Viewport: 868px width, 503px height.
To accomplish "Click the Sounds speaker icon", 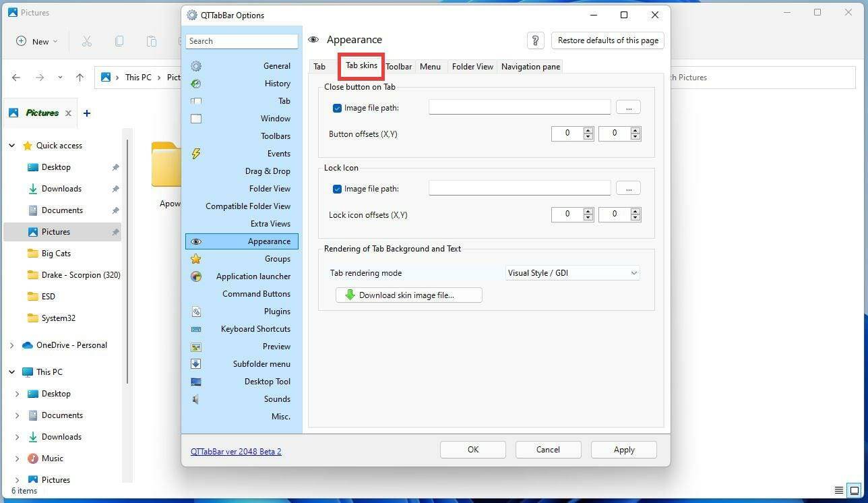I will pyautogui.click(x=196, y=399).
